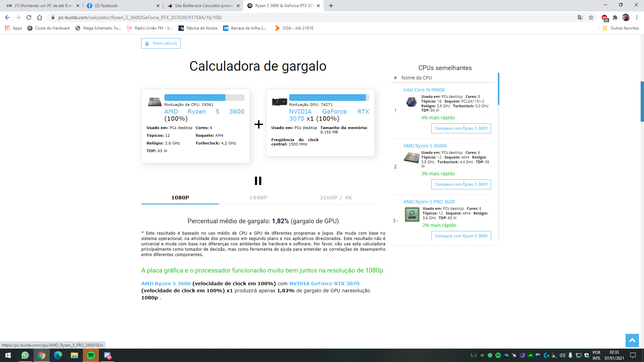The height and width of the screenshot is (362, 644).
Task: Click the Ryzen 5 3600X chip image
Action: (411, 157)
